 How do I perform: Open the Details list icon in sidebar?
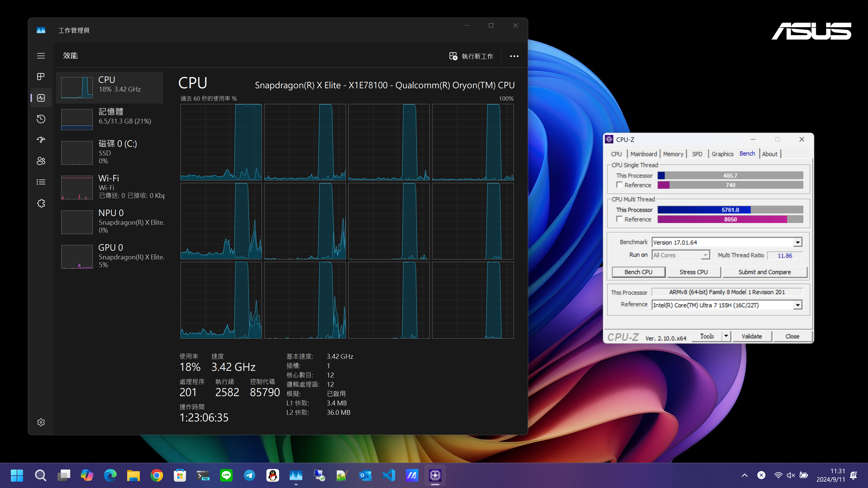pyautogui.click(x=41, y=182)
